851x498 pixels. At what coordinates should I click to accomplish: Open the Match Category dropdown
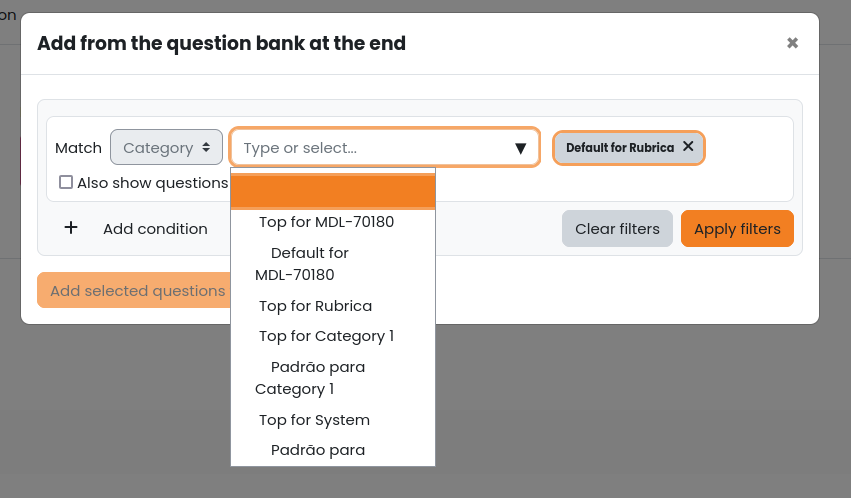[x=166, y=147]
